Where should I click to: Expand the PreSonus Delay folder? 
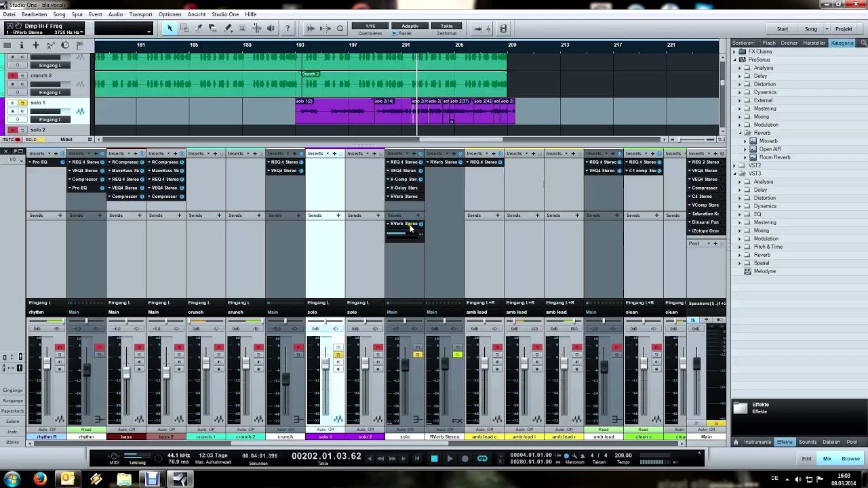[741, 76]
